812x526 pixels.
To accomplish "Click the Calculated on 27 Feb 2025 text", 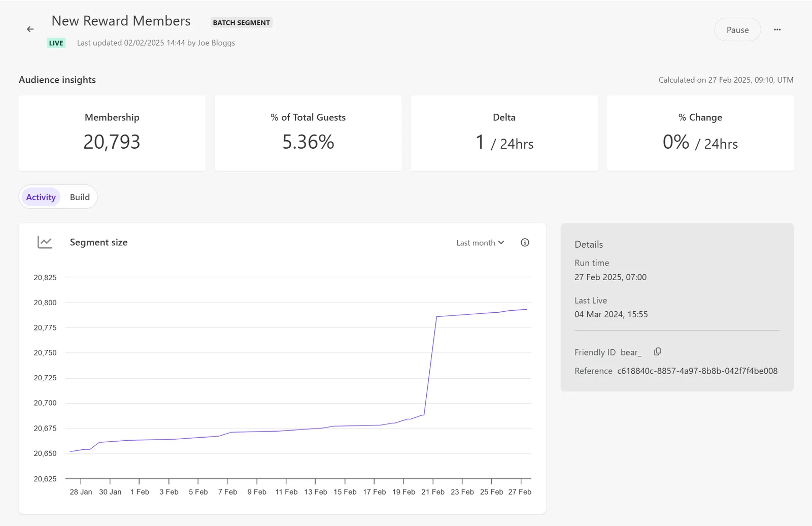I will [x=726, y=80].
